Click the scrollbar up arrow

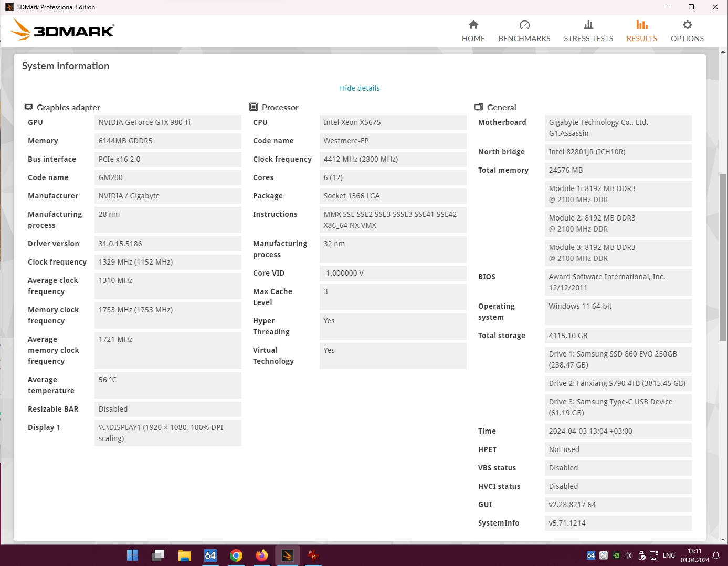coord(723,51)
